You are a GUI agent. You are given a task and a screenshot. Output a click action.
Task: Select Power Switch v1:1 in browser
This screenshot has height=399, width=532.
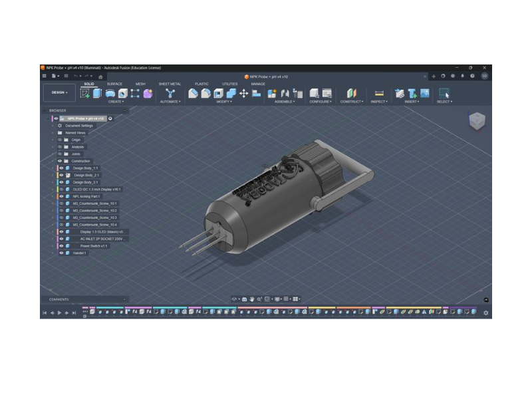[93, 246]
